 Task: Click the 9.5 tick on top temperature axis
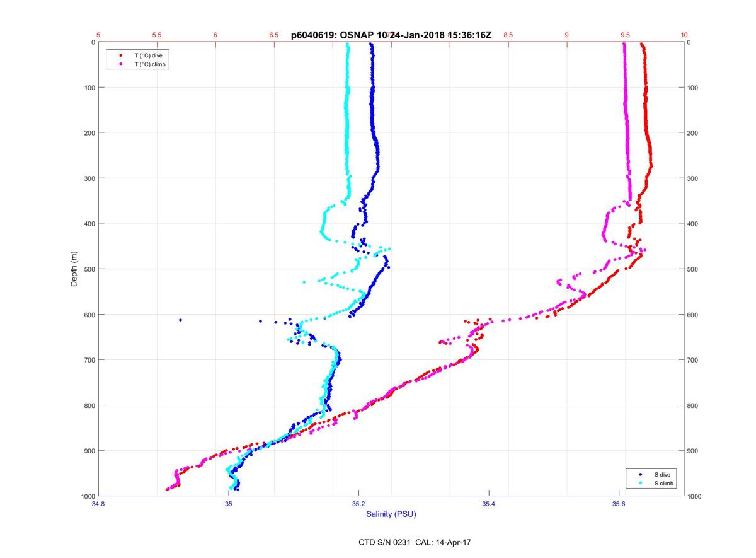click(x=625, y=35)
